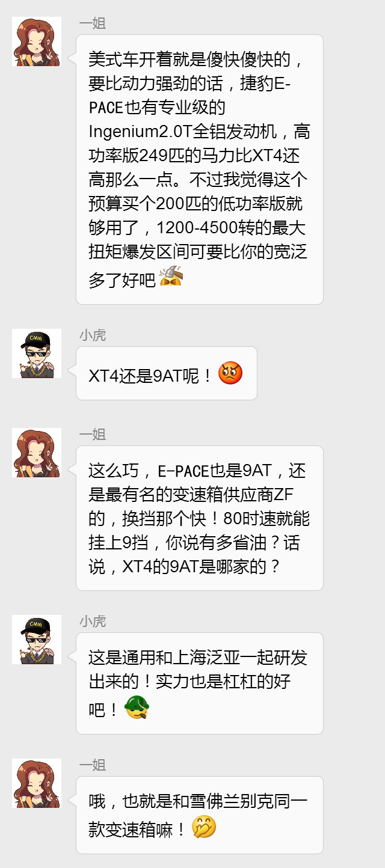Select the XT4还是9AT呢 message bubble

click(x=167, y=373)
